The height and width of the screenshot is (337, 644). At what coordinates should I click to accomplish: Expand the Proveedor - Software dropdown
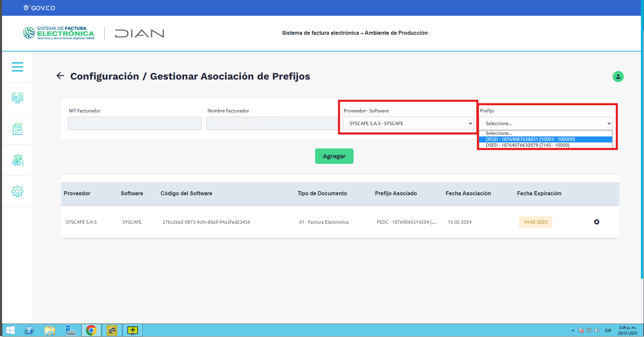(x=408, y=123)
